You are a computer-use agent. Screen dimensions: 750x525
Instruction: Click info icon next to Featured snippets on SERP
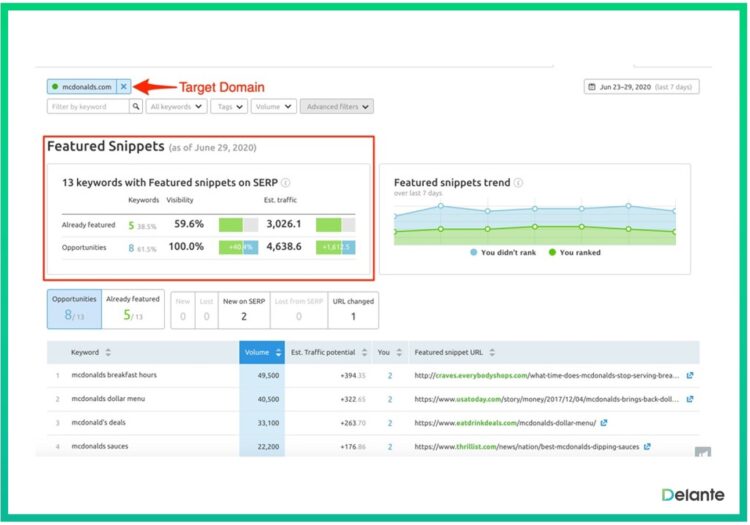[286, 183]
